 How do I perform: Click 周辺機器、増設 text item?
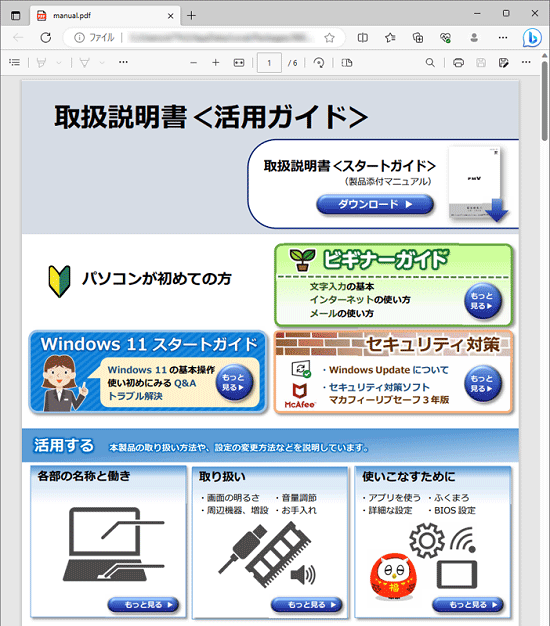point(238,511)
